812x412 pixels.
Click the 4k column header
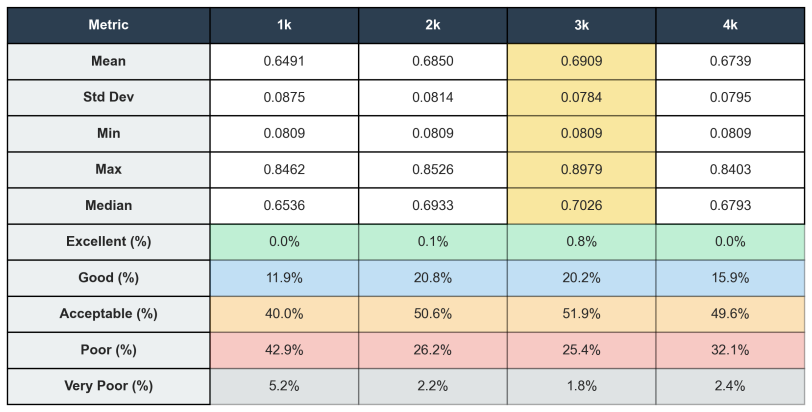730,25
